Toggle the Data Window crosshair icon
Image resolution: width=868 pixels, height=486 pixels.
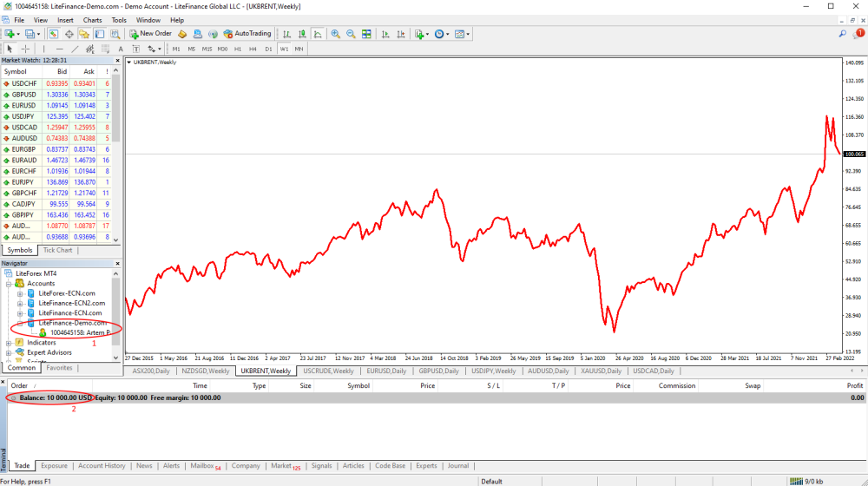[69, 34]
